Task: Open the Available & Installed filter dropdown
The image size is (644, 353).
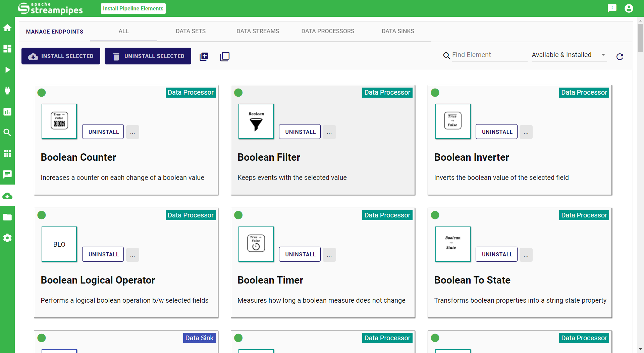Action: tap(569, 55)
